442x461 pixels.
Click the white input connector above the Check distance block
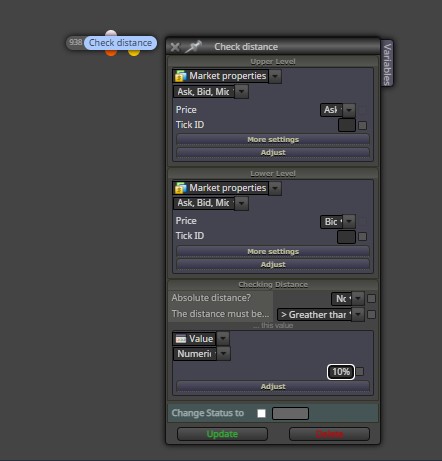[111, 33]
